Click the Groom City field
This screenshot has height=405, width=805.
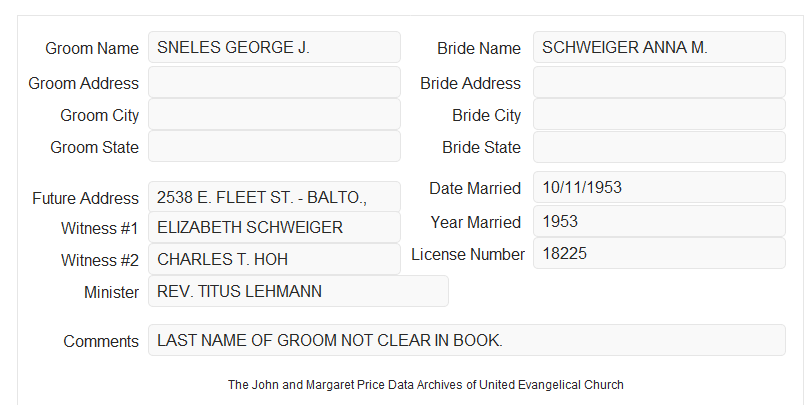click(274, 114)
